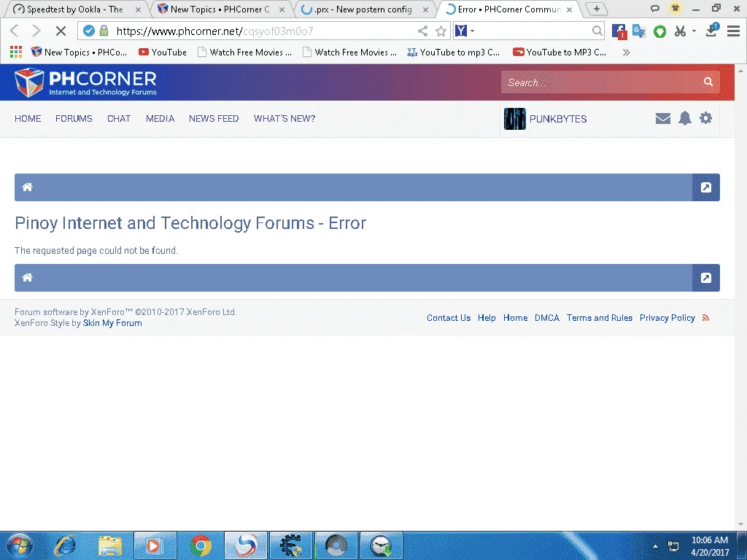747x560 pixels.
Task: Open Contact Us footer link
Action: pyautogui.click(x=449, y=318)
